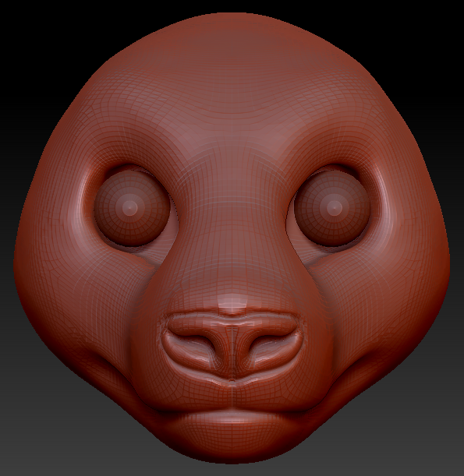Screen dimensions: 464x476
Task: Click the right eyeball's center point
Action: [x=335, y=208]
